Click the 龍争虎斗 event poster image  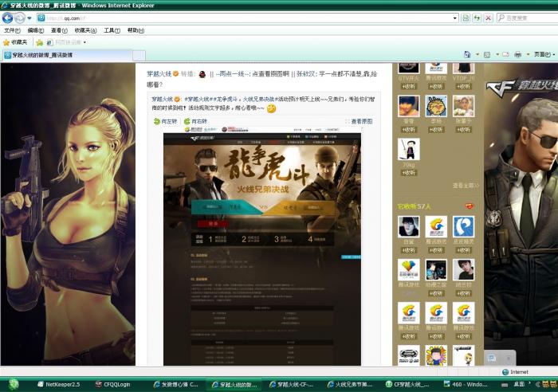pyautogui.click(x=262, y=246)
